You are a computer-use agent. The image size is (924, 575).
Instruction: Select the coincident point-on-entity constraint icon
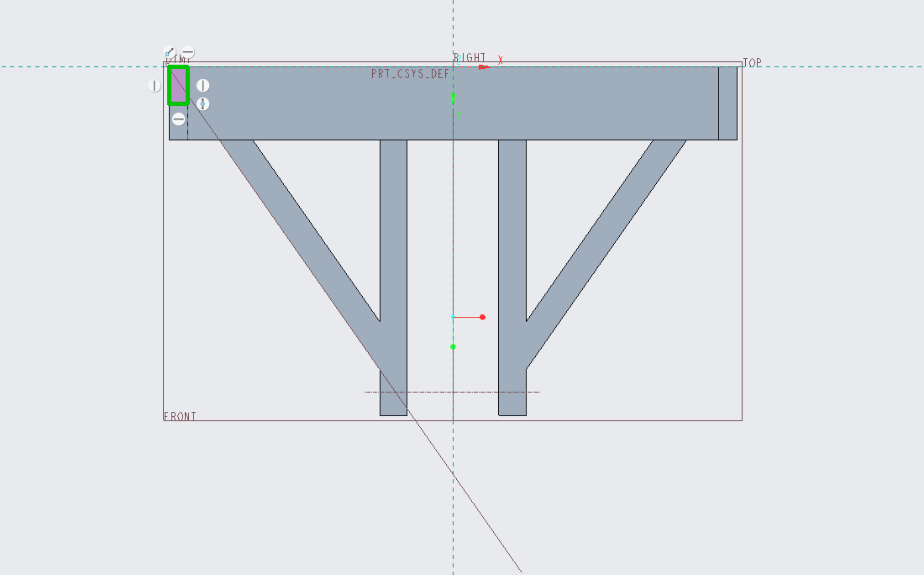(169, 52)
